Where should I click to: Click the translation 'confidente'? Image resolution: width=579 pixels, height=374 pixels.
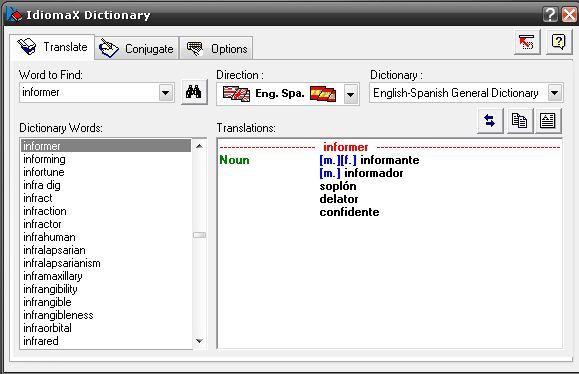point(349,212)
